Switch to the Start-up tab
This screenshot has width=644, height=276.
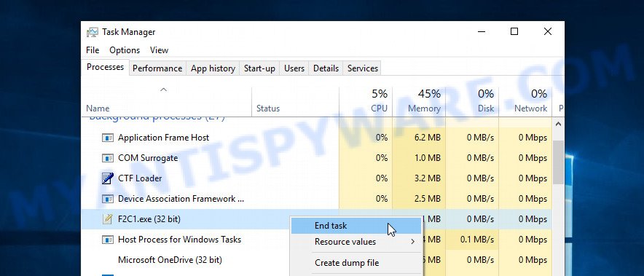coord(259,68)
